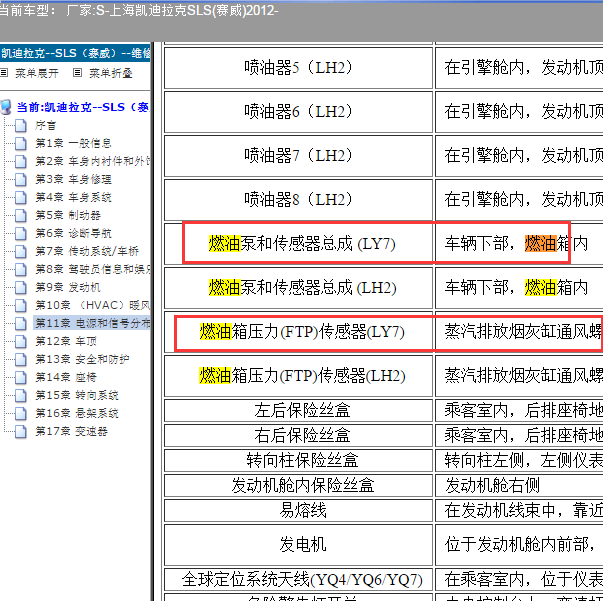Open the 序言 tree entry

[46, 125]
